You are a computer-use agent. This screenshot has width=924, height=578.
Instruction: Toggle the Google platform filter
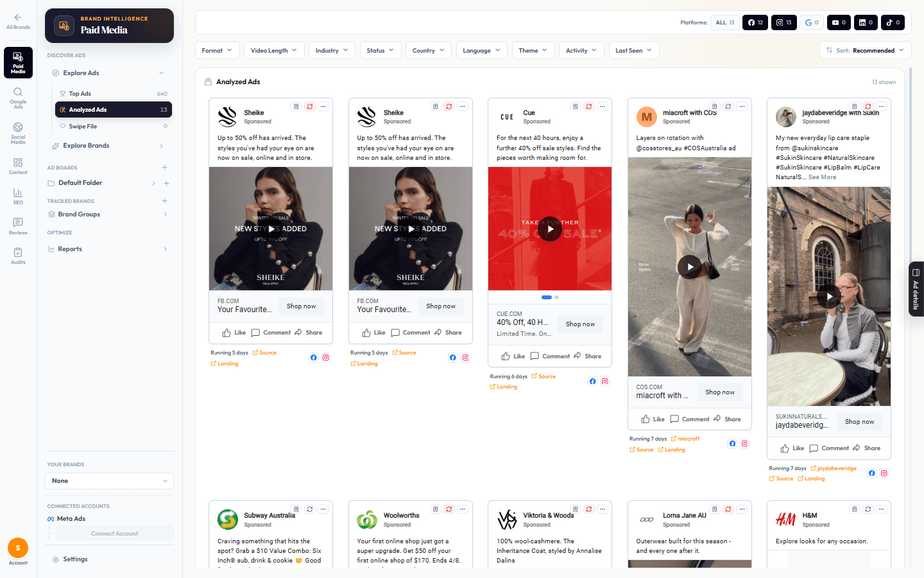coord(812,22)
